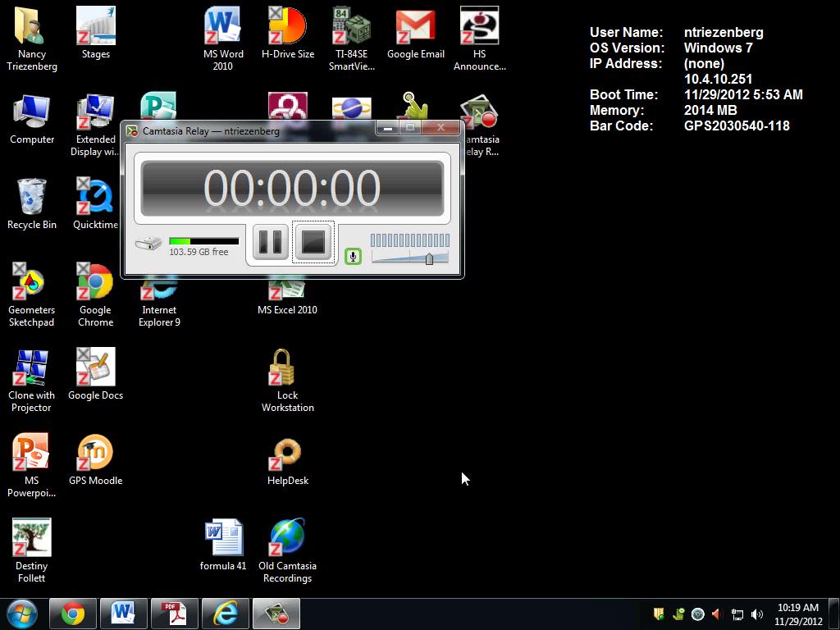This screenshot has height=630, width=840.
Task: Click the 00:00:00 recording timer display
Action: pos(292,188)
